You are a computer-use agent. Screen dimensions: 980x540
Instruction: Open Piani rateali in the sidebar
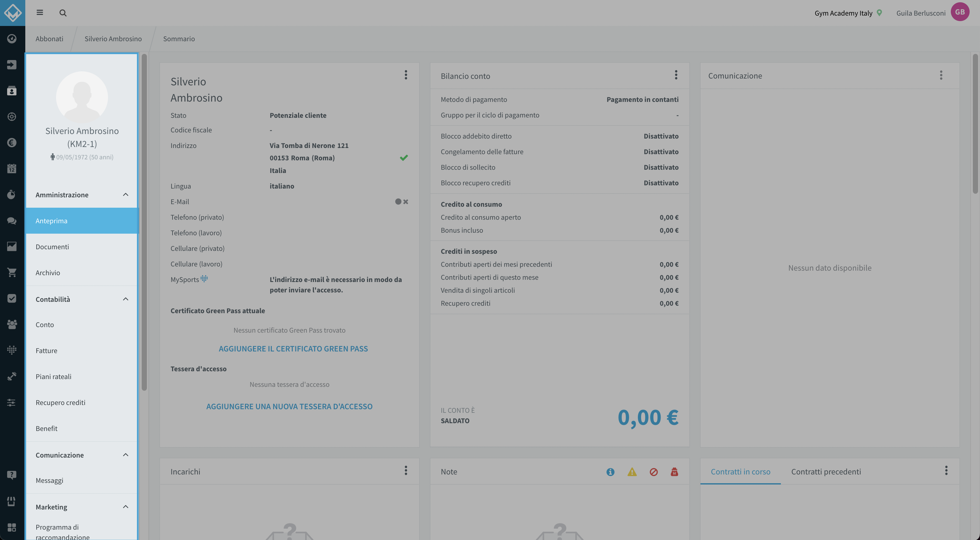point(82,376)
